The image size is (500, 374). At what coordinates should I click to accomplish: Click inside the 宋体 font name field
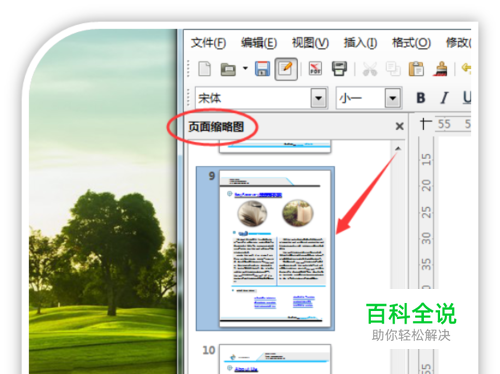tap(253, 98)
